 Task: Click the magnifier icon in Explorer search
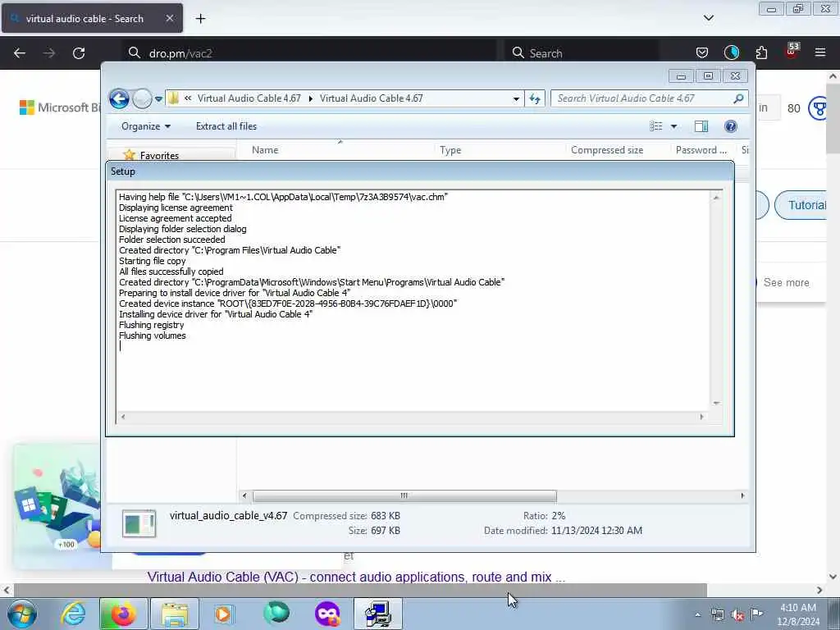coord(738,98)
